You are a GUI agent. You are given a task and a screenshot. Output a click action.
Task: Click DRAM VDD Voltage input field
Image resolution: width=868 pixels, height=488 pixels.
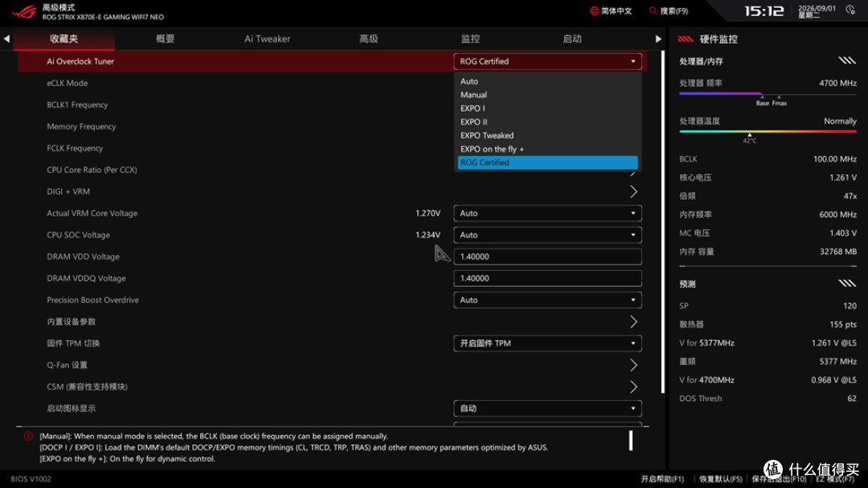pos(547,256)
